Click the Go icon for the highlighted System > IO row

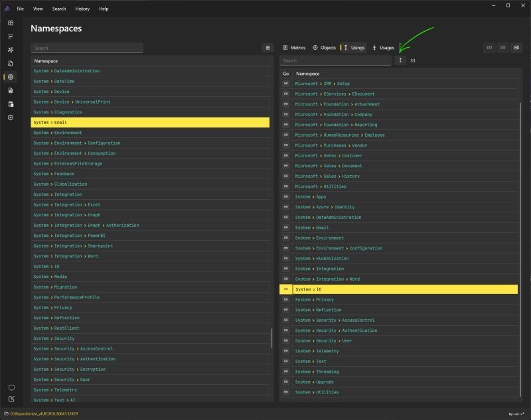pos(286,289)
